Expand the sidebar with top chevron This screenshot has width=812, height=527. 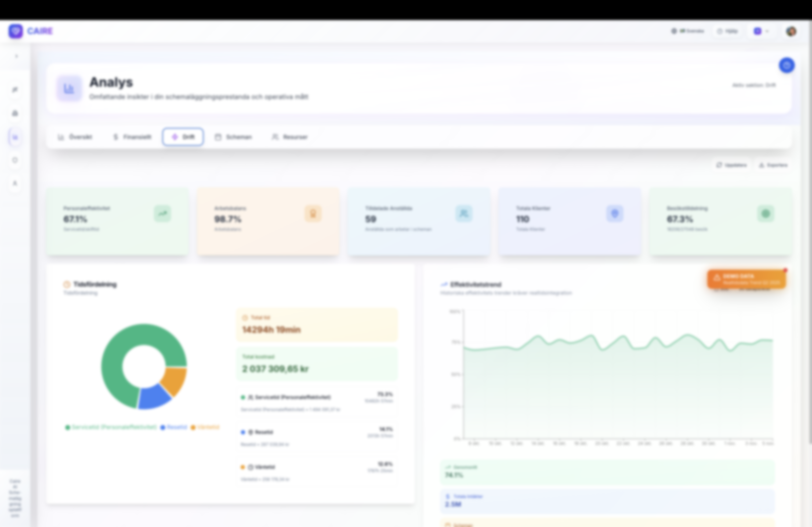[x=16, y=56]
